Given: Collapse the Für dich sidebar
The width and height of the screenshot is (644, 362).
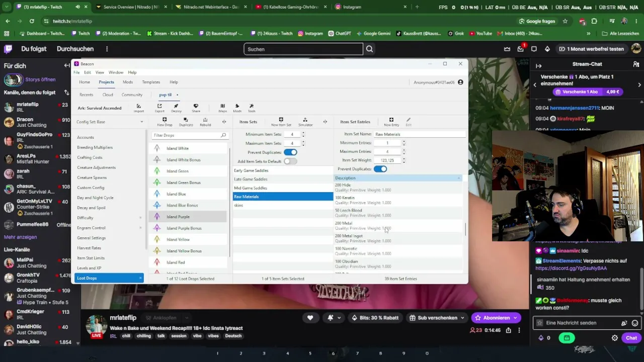Looking at the screenshot, I should pos(67,65).
